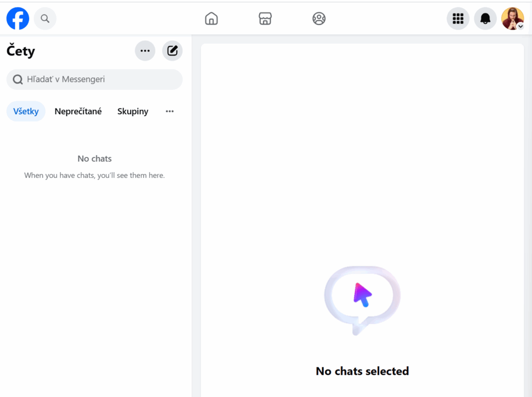Click the No chats message text
This screenshot has width=532, height=397.
pos(94,158)
